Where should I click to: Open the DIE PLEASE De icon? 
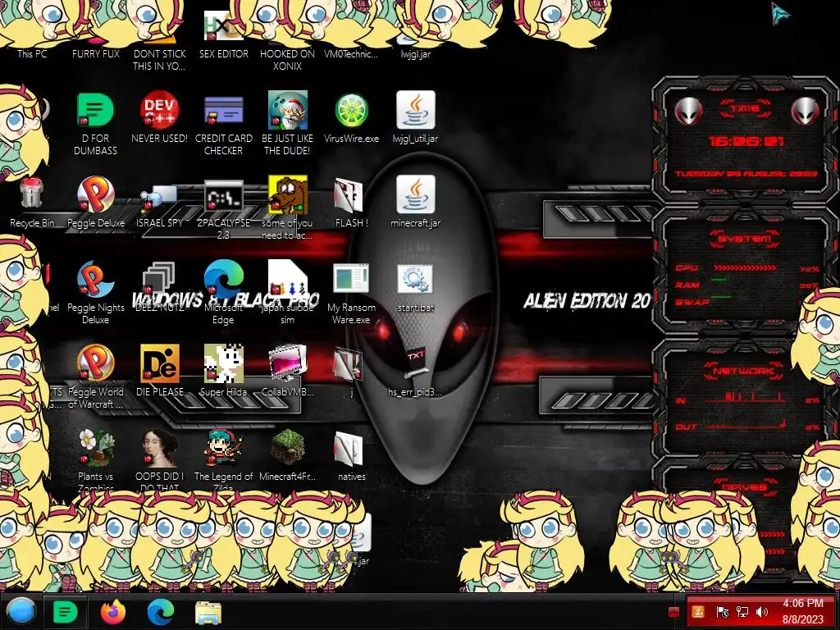click(x=159, y=363)
